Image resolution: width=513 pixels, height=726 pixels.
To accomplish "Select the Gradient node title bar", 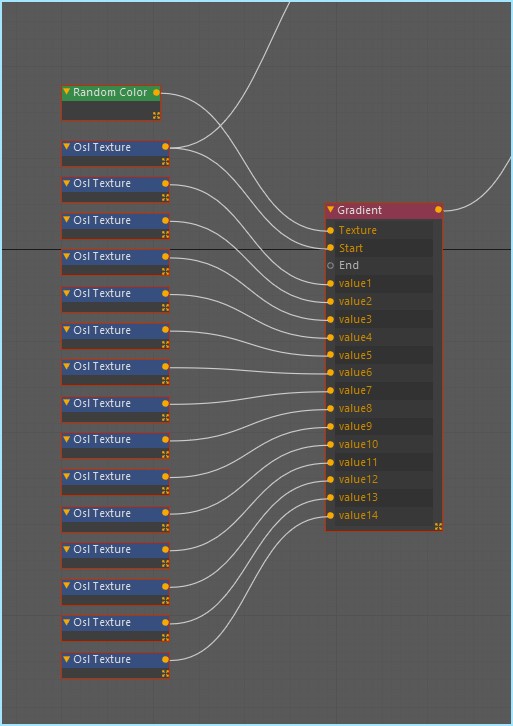I will 384,210.
